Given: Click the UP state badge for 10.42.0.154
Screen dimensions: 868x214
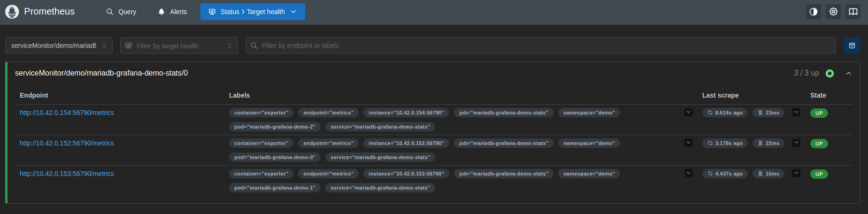Looking at the screenshot, I should click(x=819, y=113).
